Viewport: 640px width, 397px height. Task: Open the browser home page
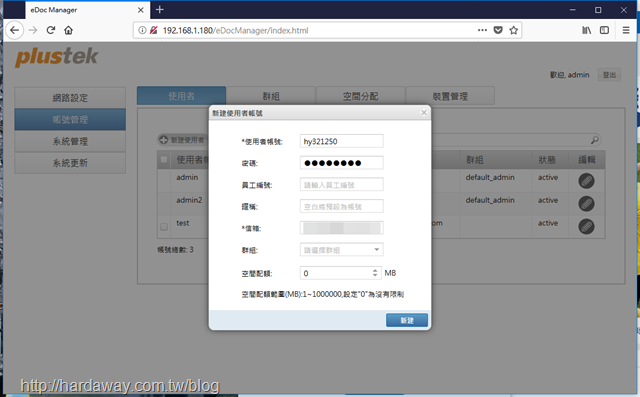click(69, 30)
